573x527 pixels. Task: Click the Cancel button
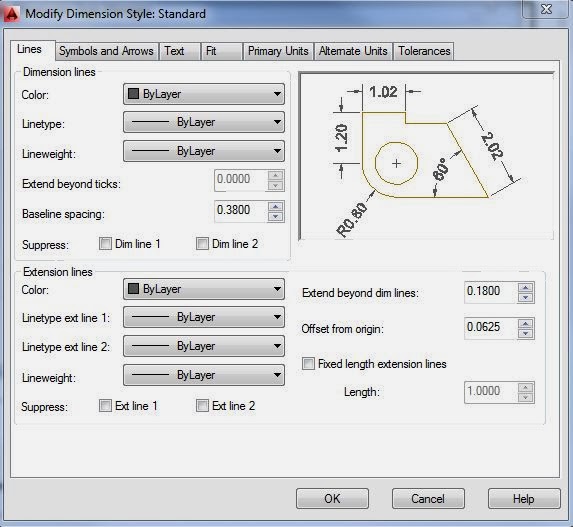pyautogui.click(x=428, y=498)
